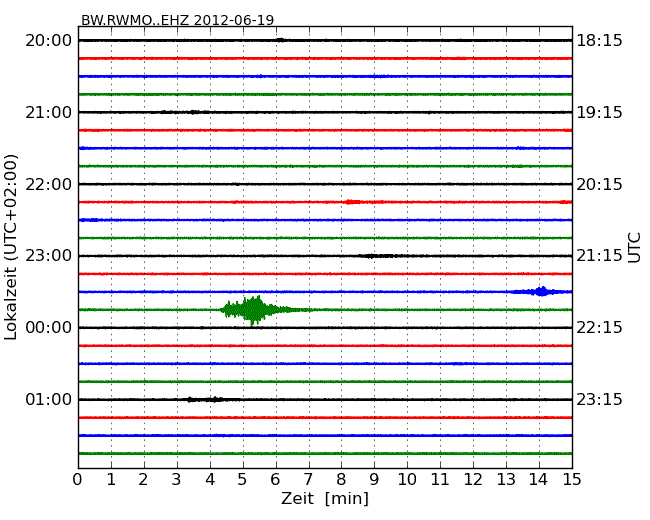This screenshot has height=520, width=650.
Task: Pick x-axis tick label 8
Action: tap(341, 479)
